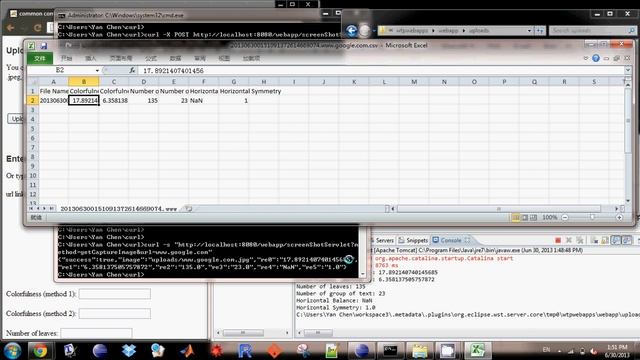
Task: Click the zoom out minus button in Excel
Action: click(565, 218)
